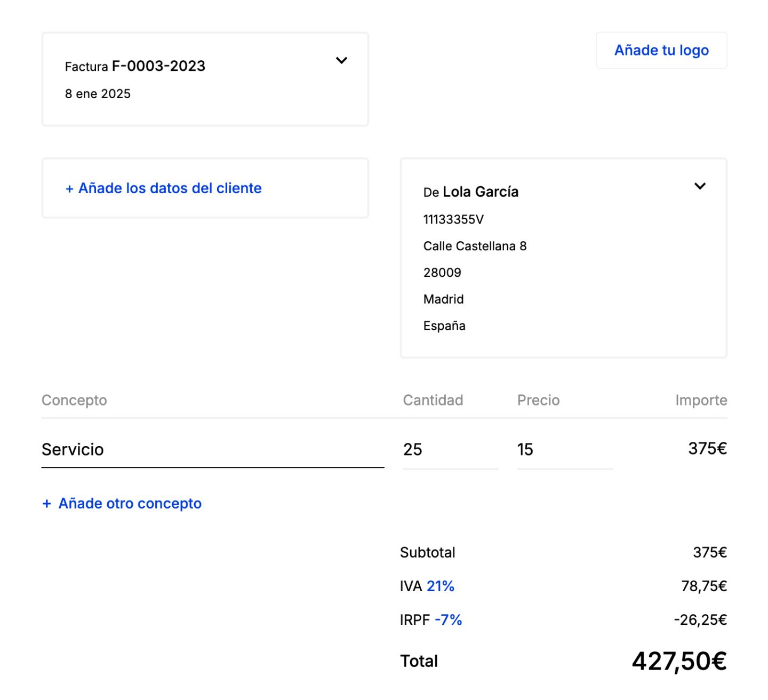768x700 pixels.
Task: Click the plus icon before Añade los datos
Action: (x=69, y=189)
